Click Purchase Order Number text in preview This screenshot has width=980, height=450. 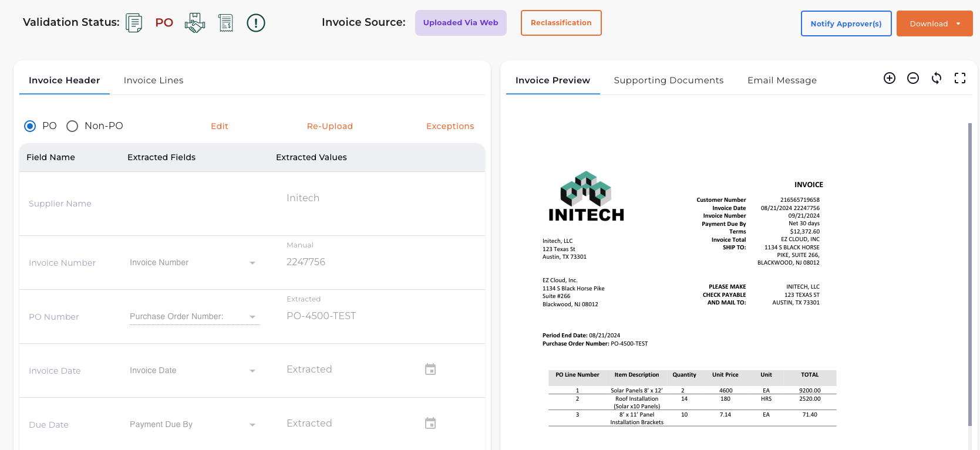(595, 344)
